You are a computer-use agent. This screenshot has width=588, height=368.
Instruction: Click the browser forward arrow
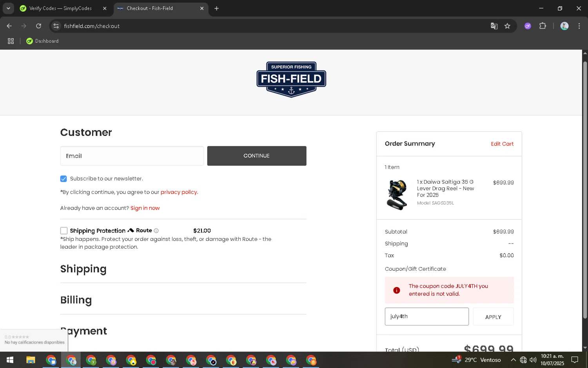pyautogui.click(x=24, y=26)
